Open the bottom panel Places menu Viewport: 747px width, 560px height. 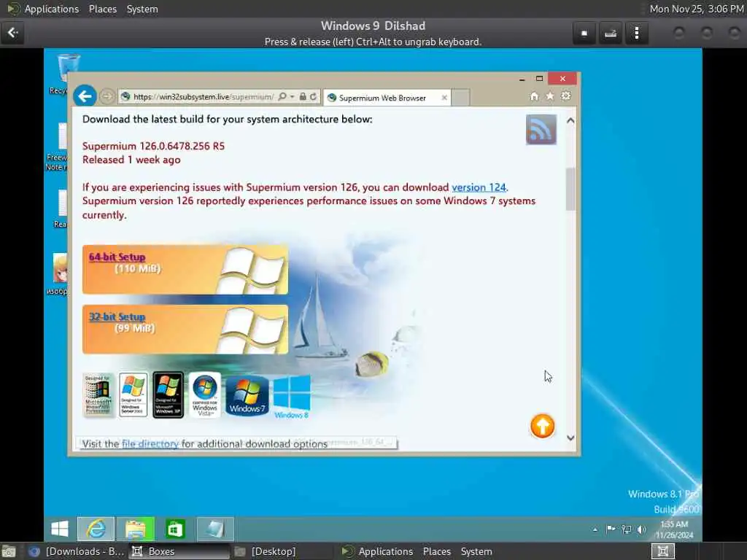[x=436, y=551]
